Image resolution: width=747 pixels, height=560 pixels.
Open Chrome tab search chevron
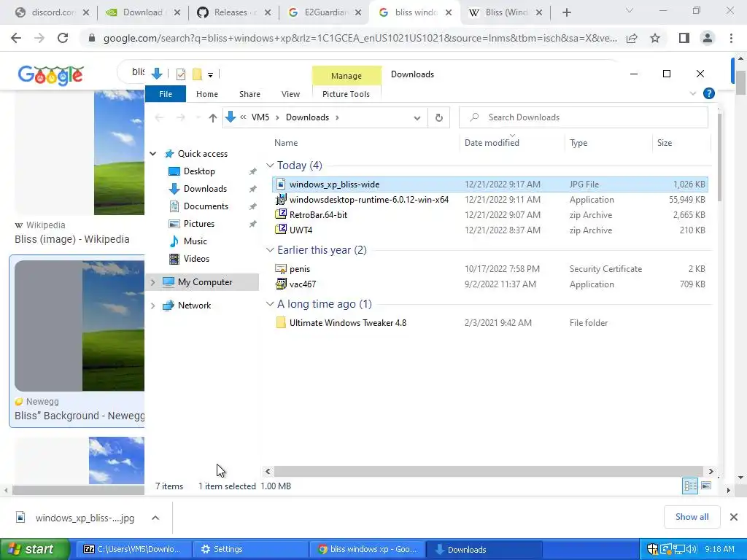pos(630,10)
